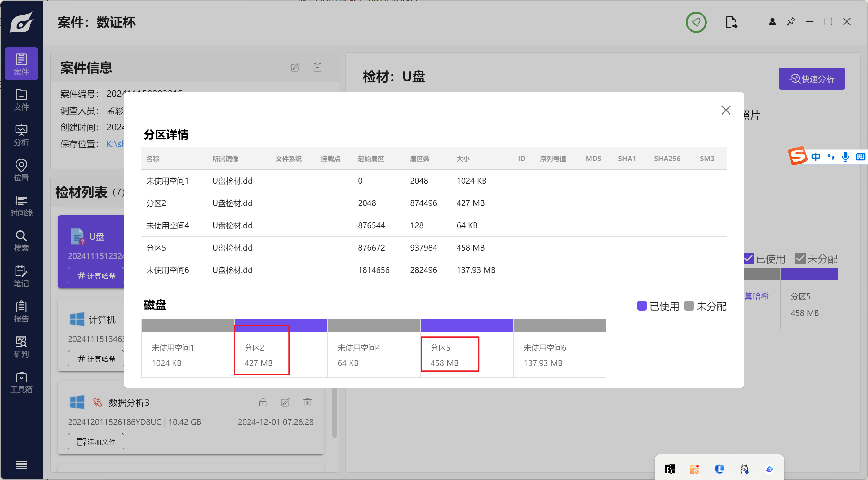Screen dimensions: 868x480
Task: Toggle the 已使用 checkbox
Action: pos(749,258)
